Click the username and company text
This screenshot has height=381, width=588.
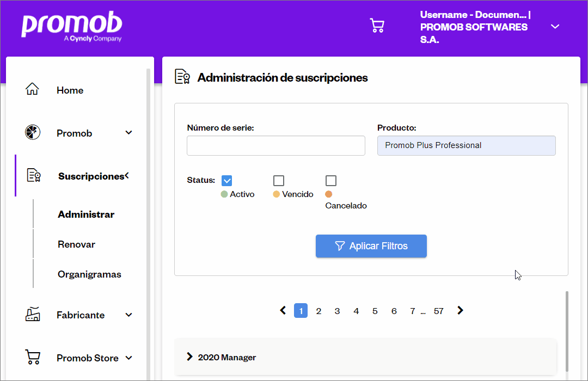pyautogui.click(x=475, y=27)
